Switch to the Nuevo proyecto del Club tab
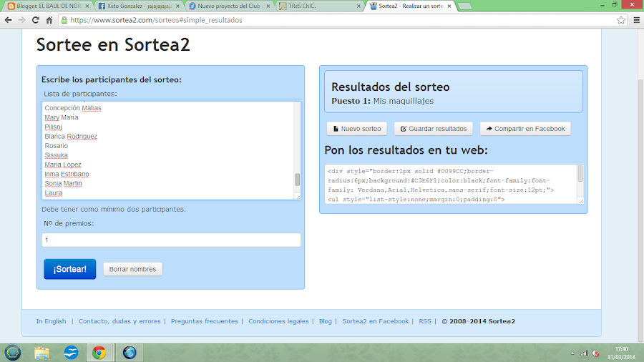 tap(228, 6)
